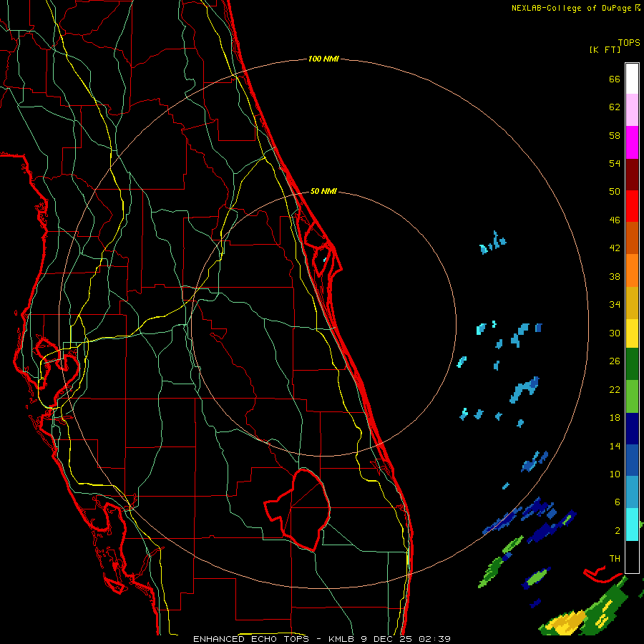Click the legend value 66
Viewport: 644px width, 644px height.
(615, 79)
